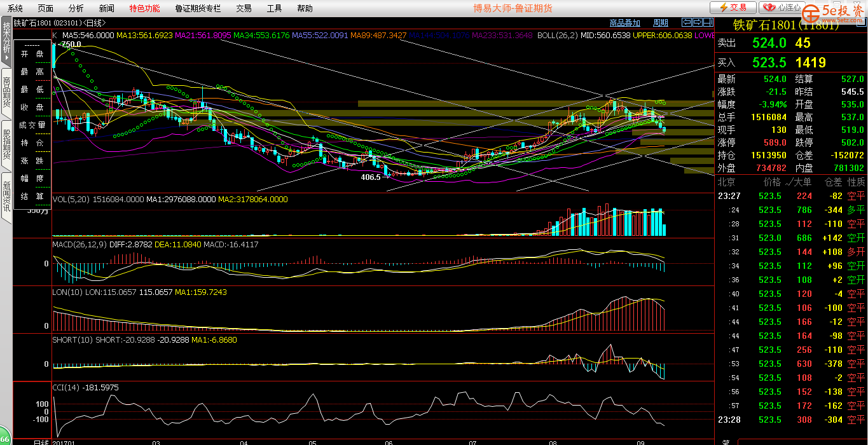Click the 卖出 price 524.0
The width and height of the screenshot is (868, 445).
pyautogui.click(x=769, y=43)
